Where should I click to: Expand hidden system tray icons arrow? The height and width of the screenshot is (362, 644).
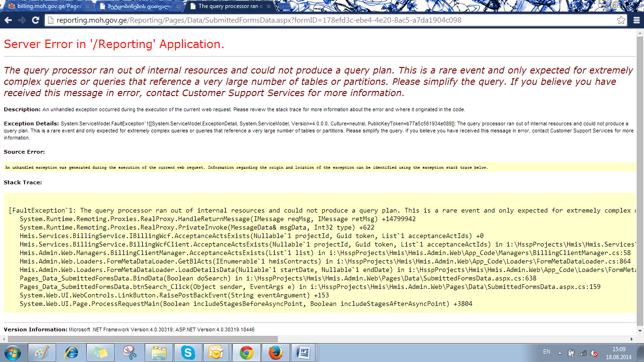click(x=560, y=353)
